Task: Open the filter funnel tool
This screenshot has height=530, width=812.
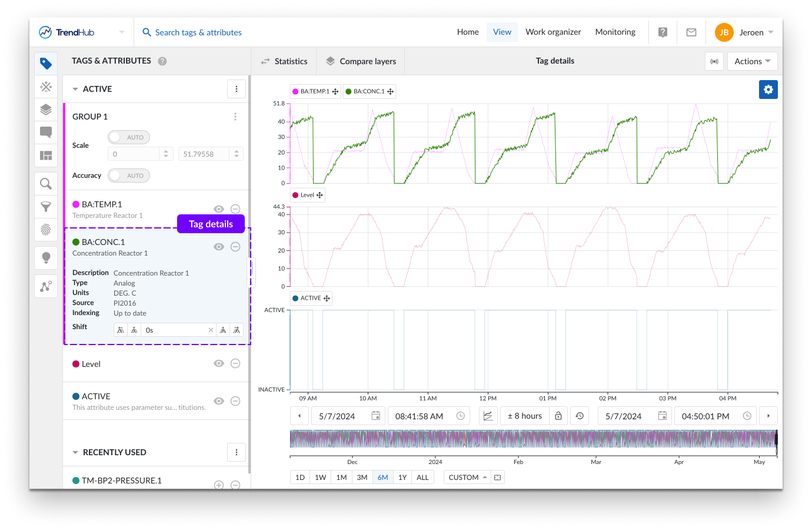Action: (x=46, y=207)
